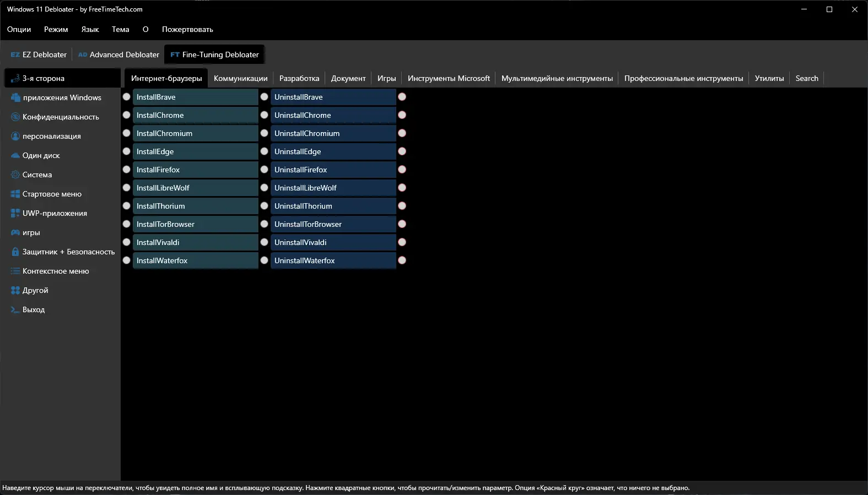
Task: Click the персонализация user icon
Action: 15,136
